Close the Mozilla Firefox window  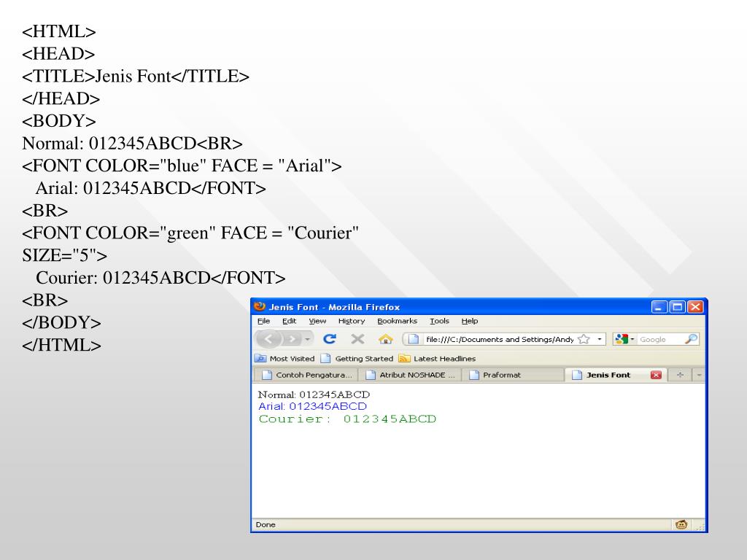tap(695, 307)
